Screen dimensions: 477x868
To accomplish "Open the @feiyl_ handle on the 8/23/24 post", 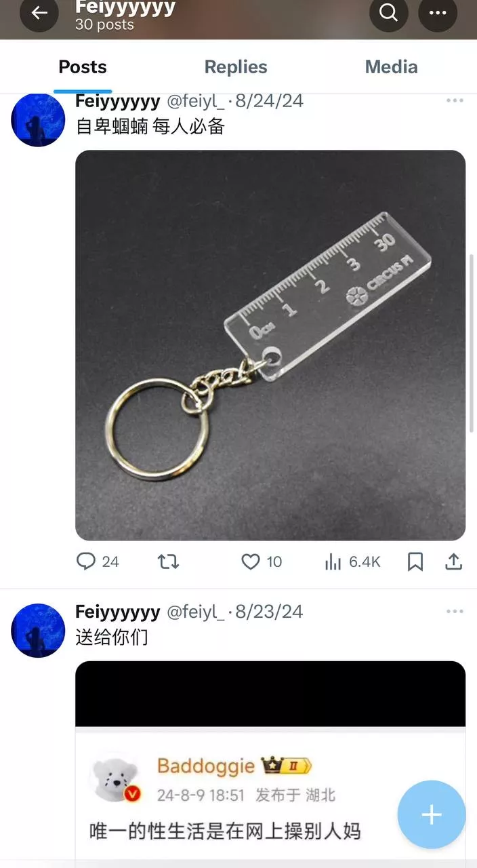I will pyautogui.click(x=195, y=612).
